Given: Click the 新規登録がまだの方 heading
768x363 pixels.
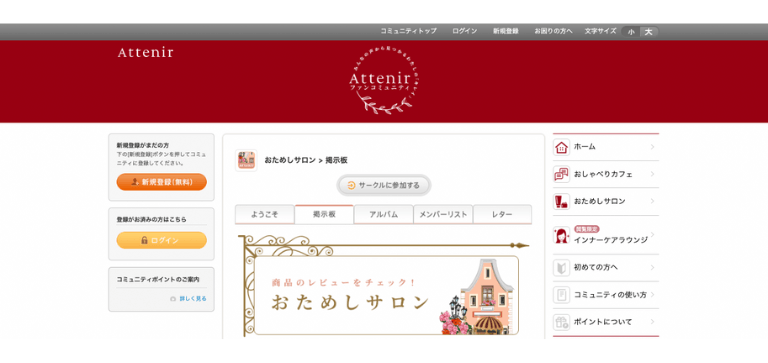Looking at the screenshot, I should (143, 145).
